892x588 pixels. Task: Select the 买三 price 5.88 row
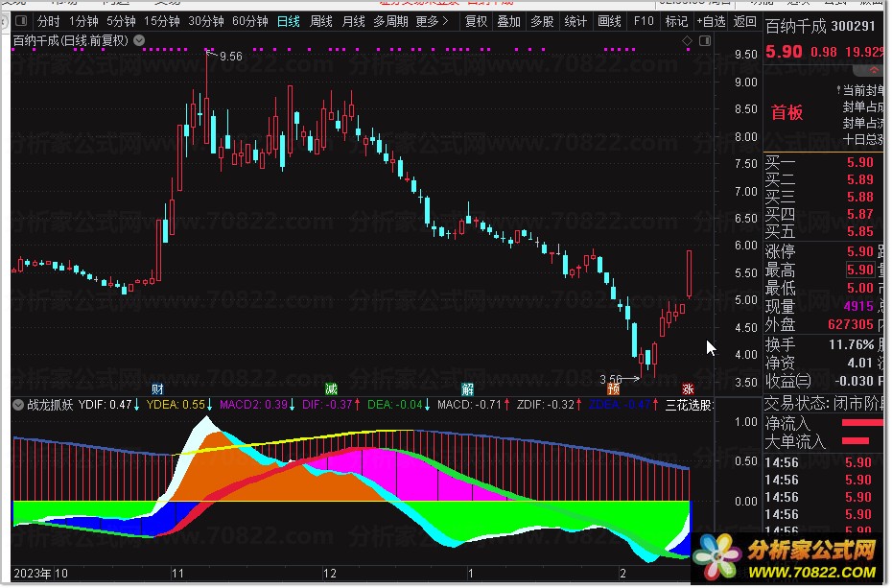pyautogui.click(x=824, y=197)
